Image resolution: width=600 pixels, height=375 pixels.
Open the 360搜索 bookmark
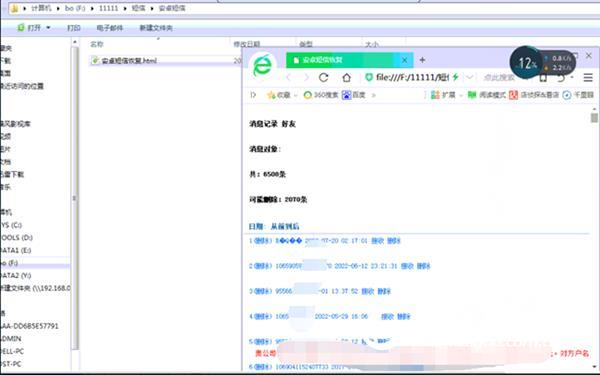(x=321, y=95)
